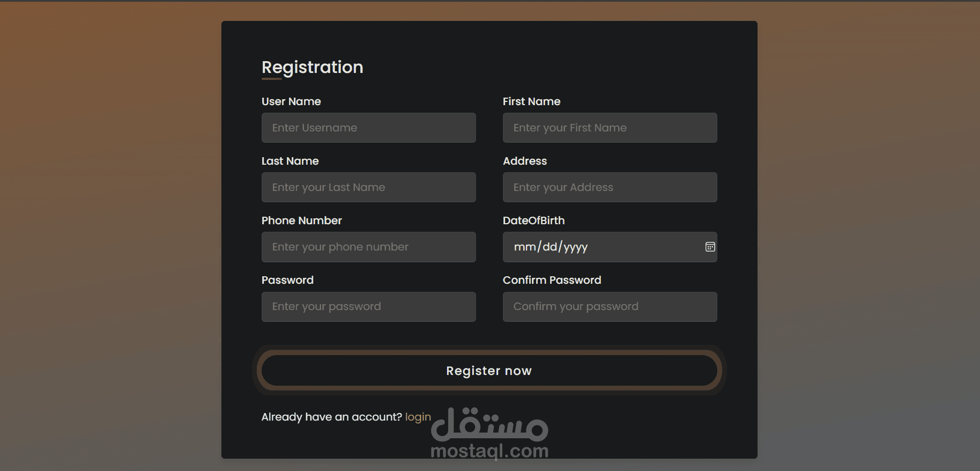This screenshot has height=471, width=980.
Task: Select the year portion yyyy of date
Action: (x=576, y=247)
